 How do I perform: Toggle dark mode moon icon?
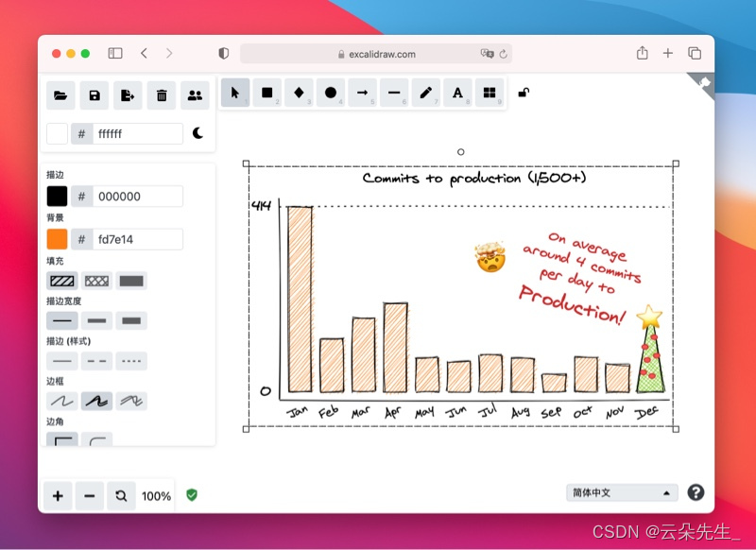click(x=198, y=133)
